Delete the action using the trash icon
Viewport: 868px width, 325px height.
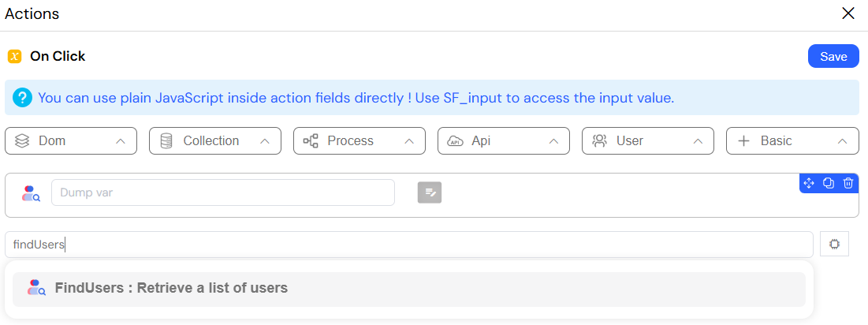tap(848, 183)
